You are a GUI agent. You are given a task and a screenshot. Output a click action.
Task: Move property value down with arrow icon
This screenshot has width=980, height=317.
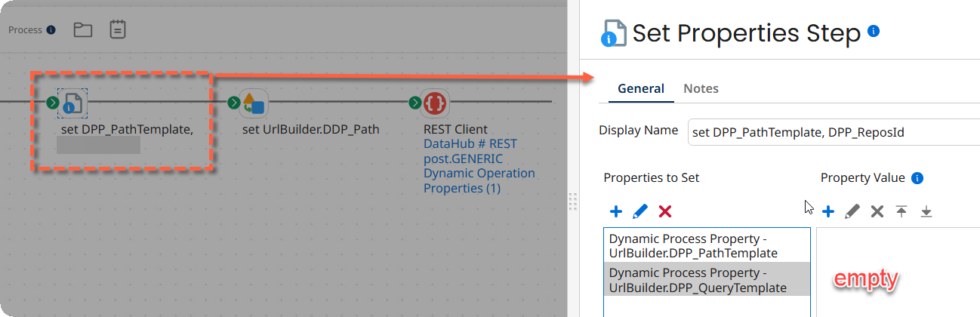pos(926,211)
